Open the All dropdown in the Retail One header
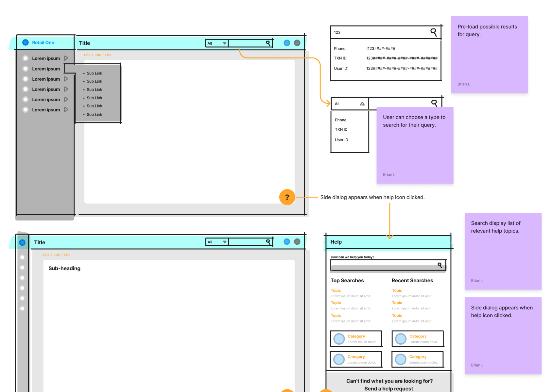Image resolution: width=552 pixels, height=392 pixels. click(x=216, y=43)
